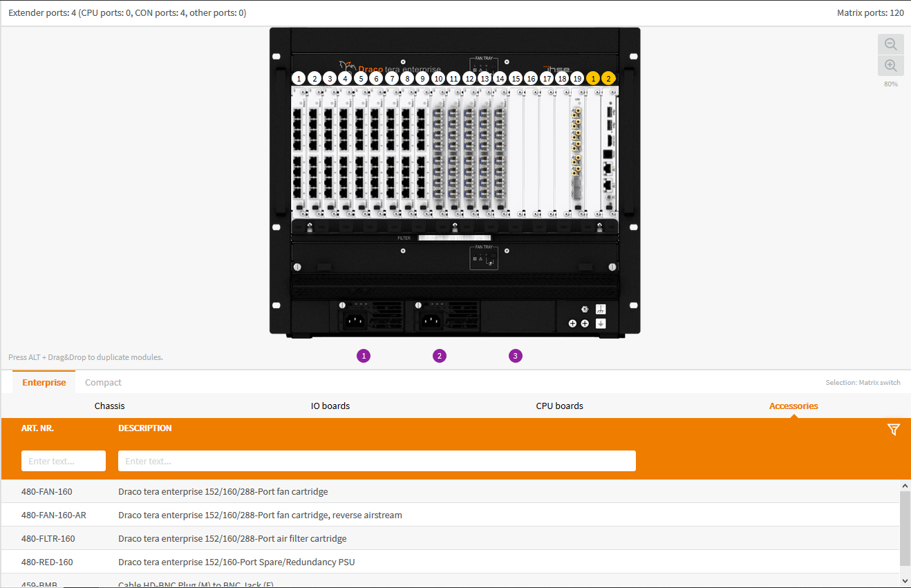Open the CPU boards category
Screen dimensions: 911x588
coord(559,406)
